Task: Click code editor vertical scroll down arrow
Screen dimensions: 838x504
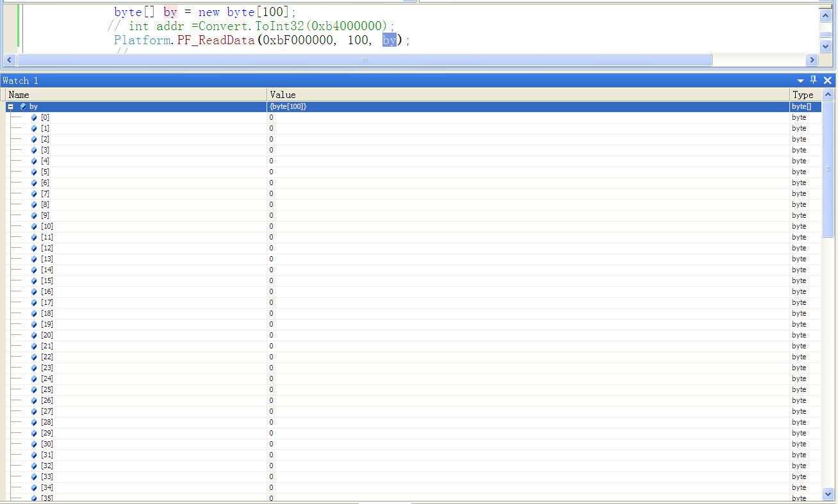Action: [826, 45]
